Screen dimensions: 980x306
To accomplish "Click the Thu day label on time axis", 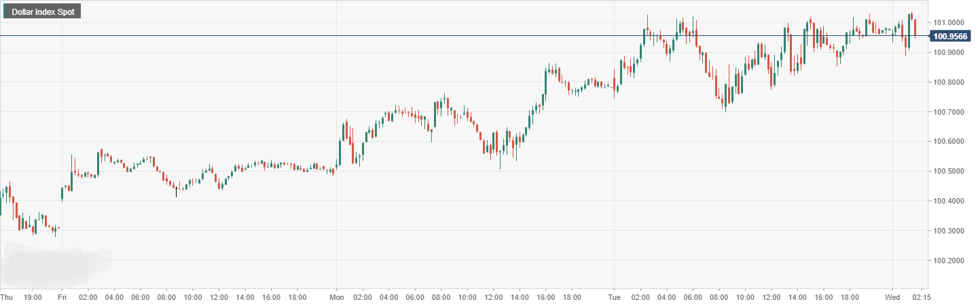I will tap(7, 297).
